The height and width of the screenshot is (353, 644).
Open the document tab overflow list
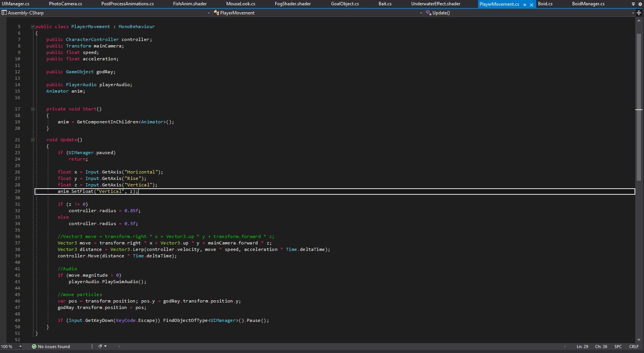[x=633, y=4]
